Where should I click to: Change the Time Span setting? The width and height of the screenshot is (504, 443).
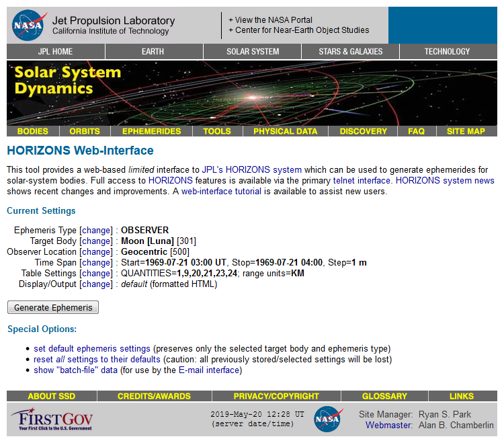pyautogui.click(x=96, y=262)
